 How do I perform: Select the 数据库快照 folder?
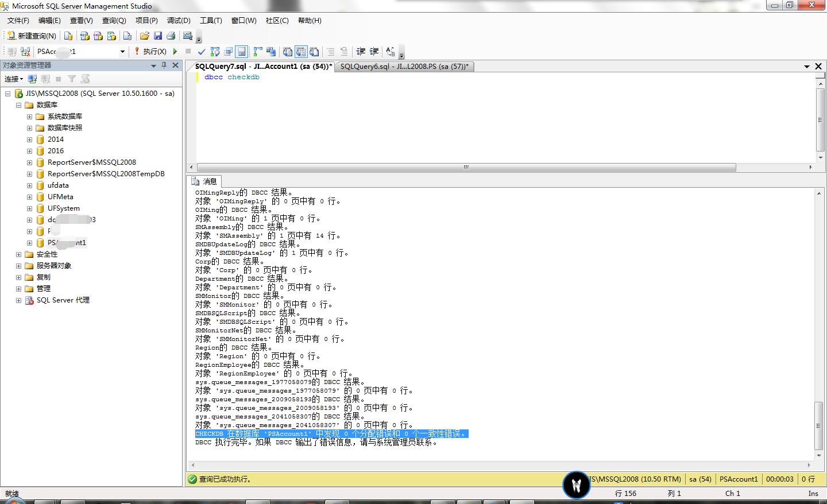[65, 128]
